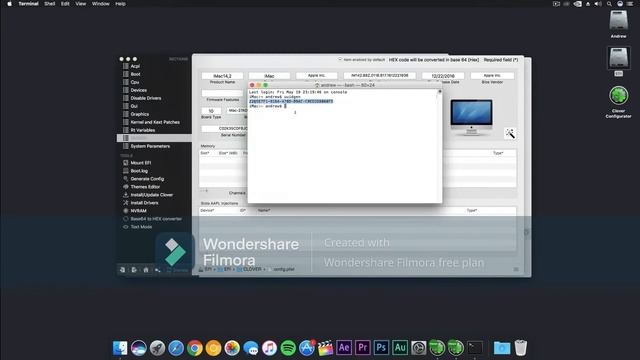The width and height of the screenshot is (640, 360).
Task: Launch Adobe Audition from the Dock
Action: coord(400,348)
